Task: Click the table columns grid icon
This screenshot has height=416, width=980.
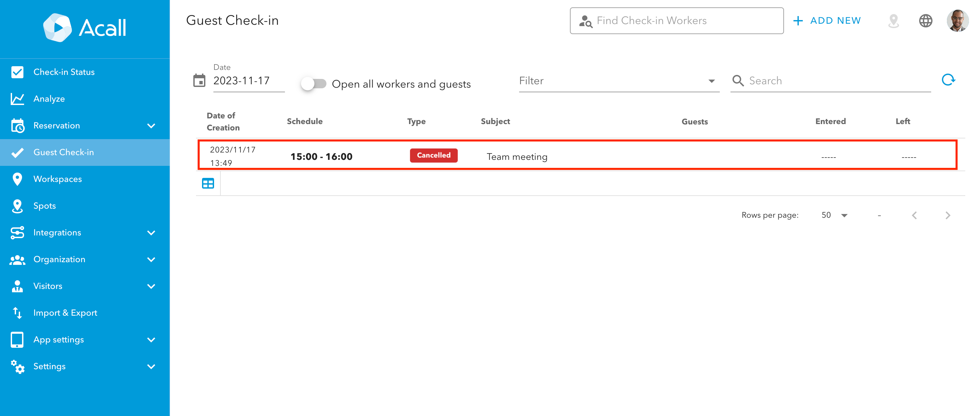Action: point(208,183)
